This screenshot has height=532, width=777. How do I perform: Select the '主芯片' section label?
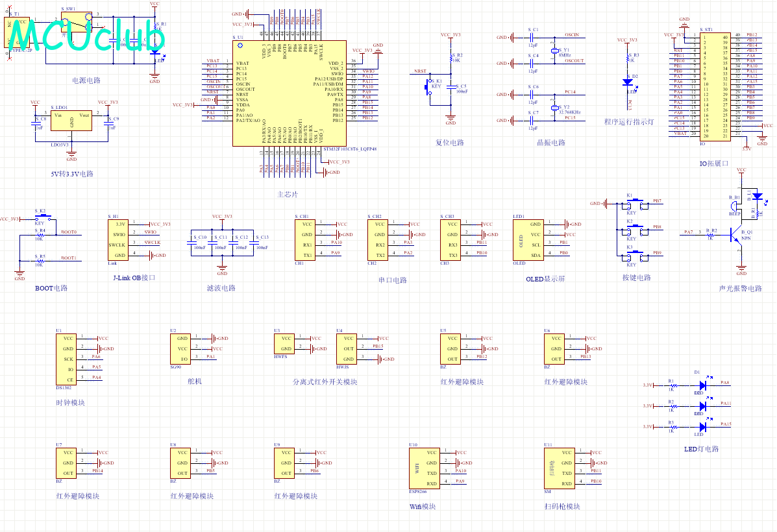[288, 195]
